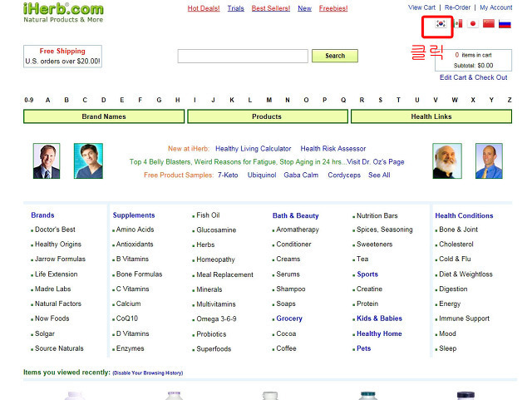Open Kids & Babies heading
532x400 pixels.
[x=379, y=319]
